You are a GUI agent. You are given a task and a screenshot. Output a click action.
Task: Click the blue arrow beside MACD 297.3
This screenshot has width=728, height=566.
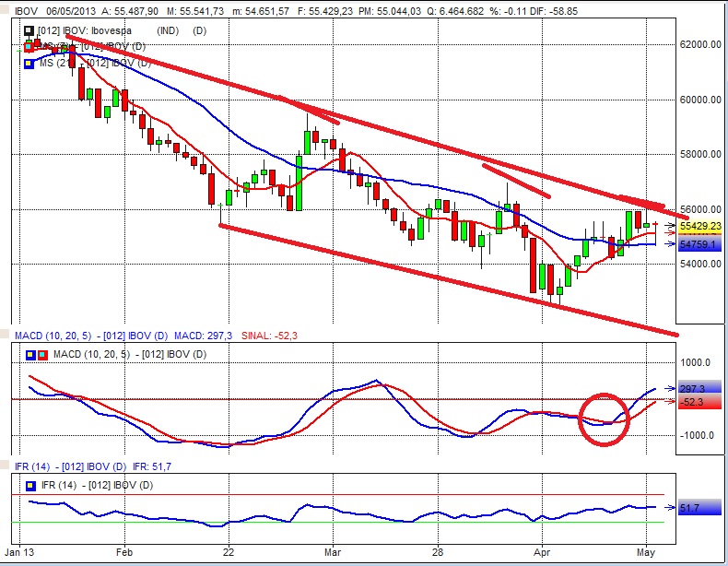tap(670, 389)
